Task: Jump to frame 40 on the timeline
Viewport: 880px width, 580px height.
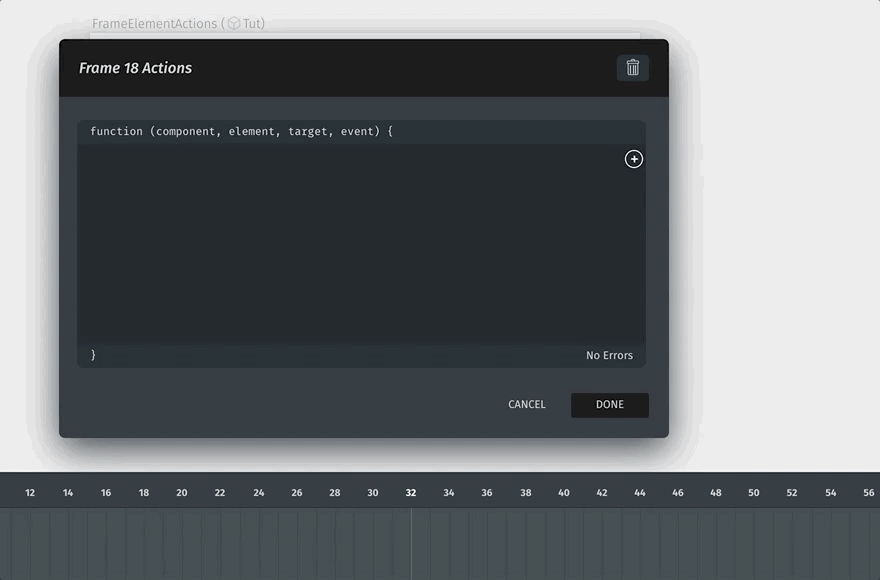Action: [563, 492]
